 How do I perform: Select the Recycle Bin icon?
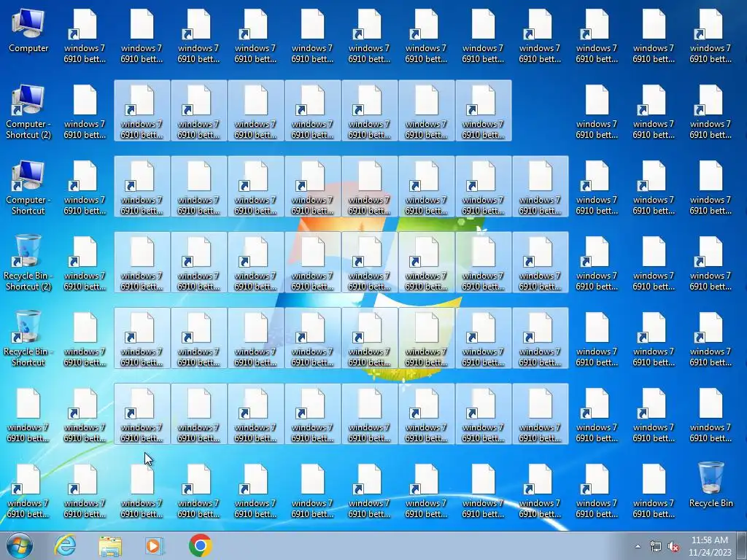point(711,485)
